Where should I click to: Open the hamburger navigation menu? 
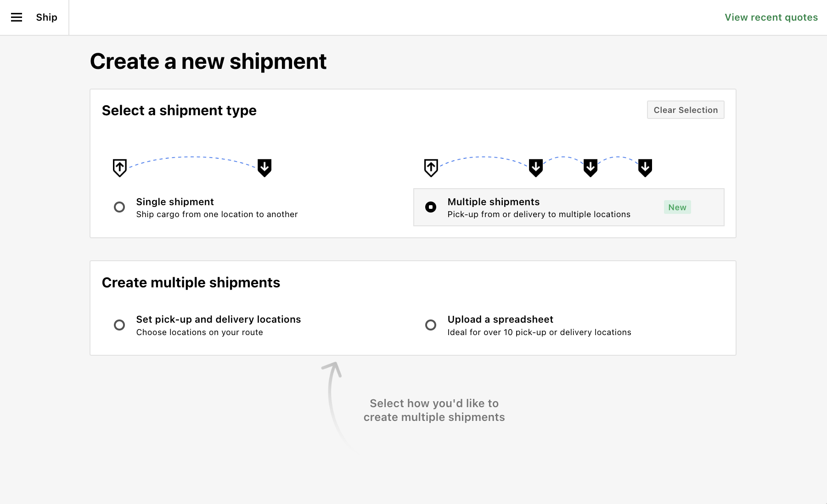point(17,17)
